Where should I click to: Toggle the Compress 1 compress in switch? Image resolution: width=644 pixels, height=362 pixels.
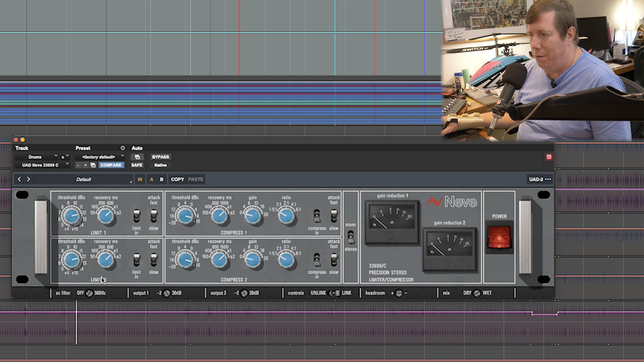(x=317, y=216)
